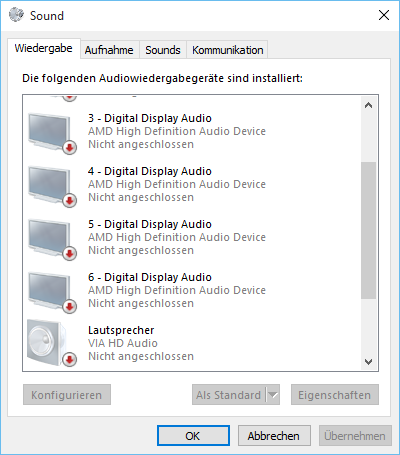Click the Sound window title icon
This screenshot has width=400, height=455.
[x=16, y=15]
